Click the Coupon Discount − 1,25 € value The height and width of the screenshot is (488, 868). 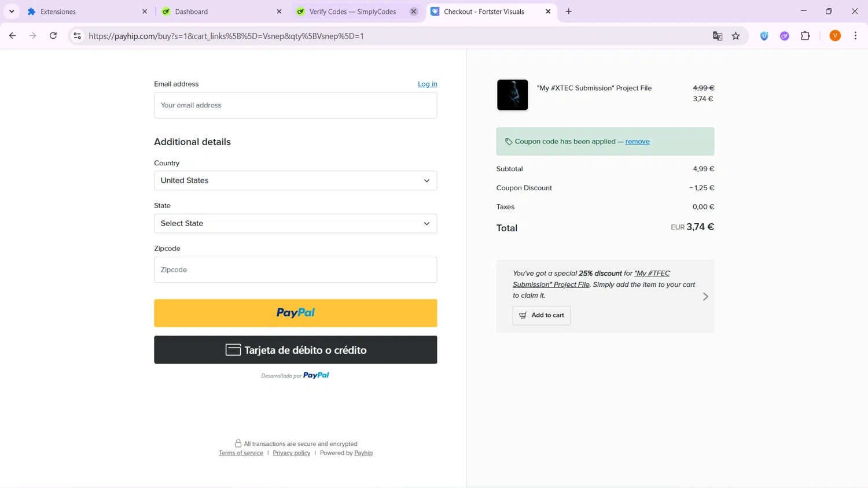pos(701,188)
